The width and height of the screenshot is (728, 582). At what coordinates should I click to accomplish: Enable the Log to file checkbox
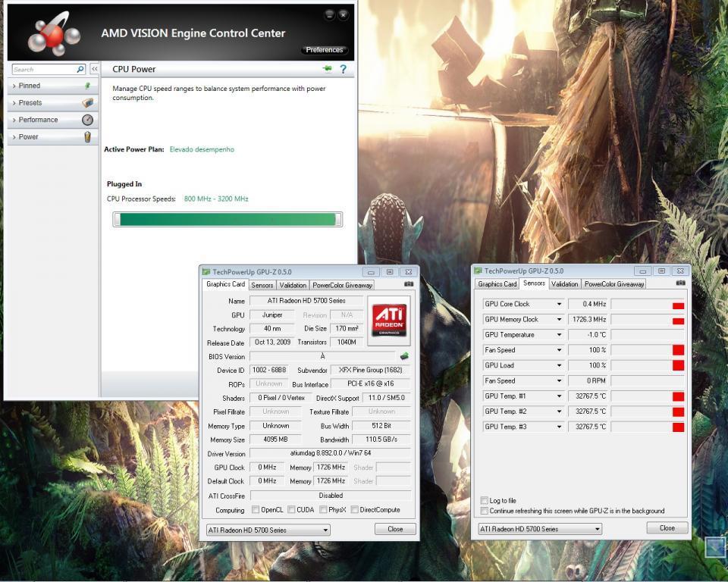tap(485, 501)
